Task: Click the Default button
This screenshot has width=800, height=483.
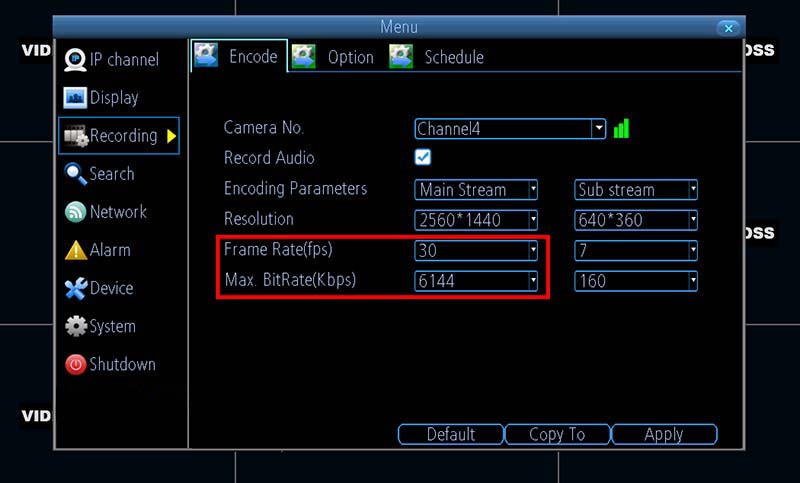Action: pos(451,434)
